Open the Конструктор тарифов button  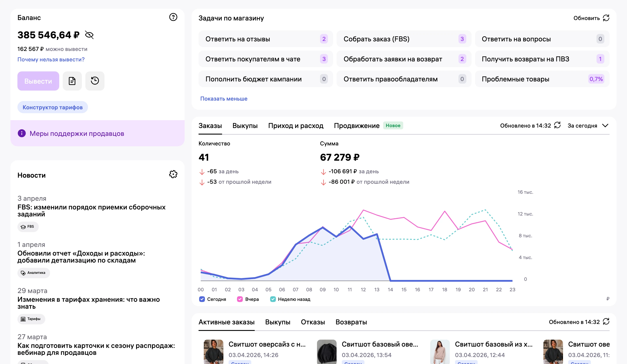coord(52,107)
